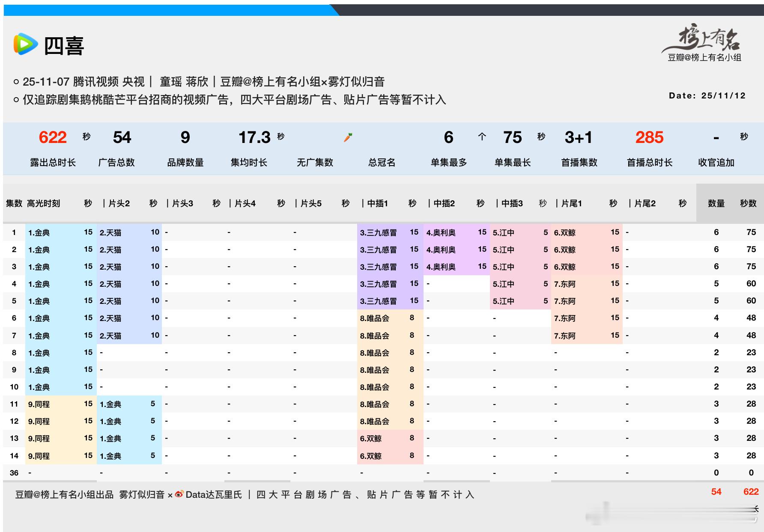Click 7.东阿 in episode 4 row
Screen dimensions: 764x532
coord(564,284)
